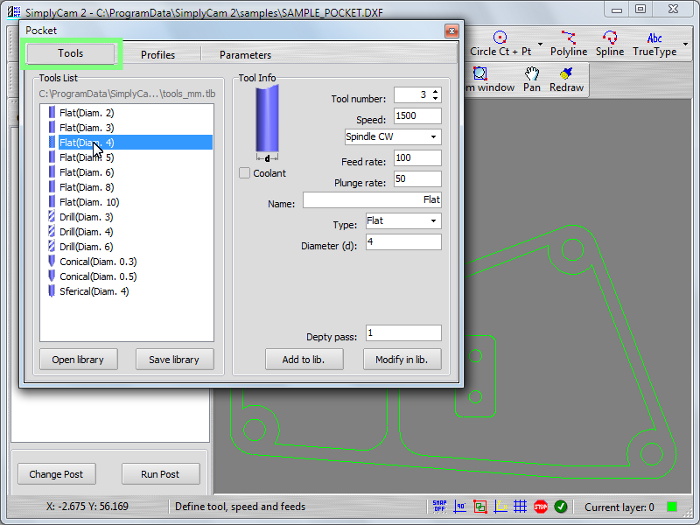Open the Parameters tab
Image resolution: width=700 pixels, height=525 pixels.
(x=245, y=54)
